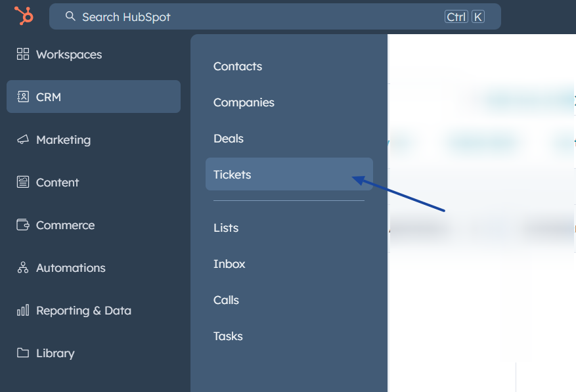Screen dimensions: 576x392
Task: Open Contacts from the CRM submenu
Action: coord(238,66)
